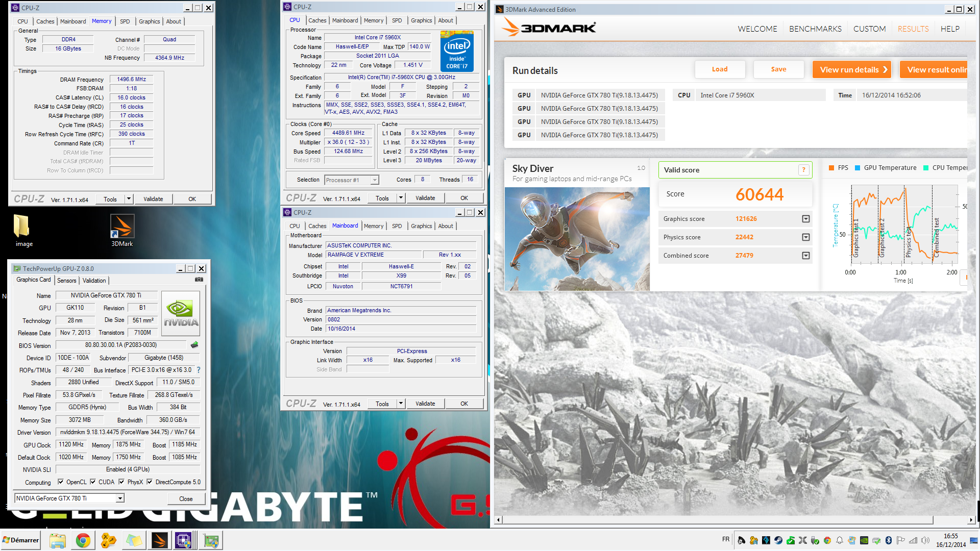
Task: Click the clock showing 16:55 in the taskbar
Action: (951, 536)
